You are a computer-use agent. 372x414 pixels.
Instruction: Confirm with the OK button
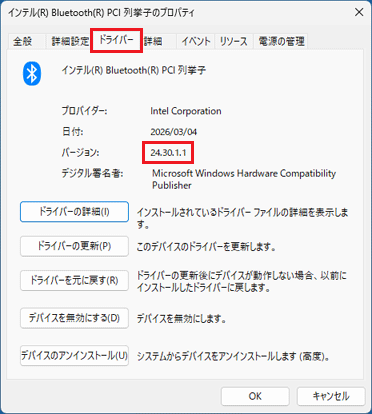255,396
